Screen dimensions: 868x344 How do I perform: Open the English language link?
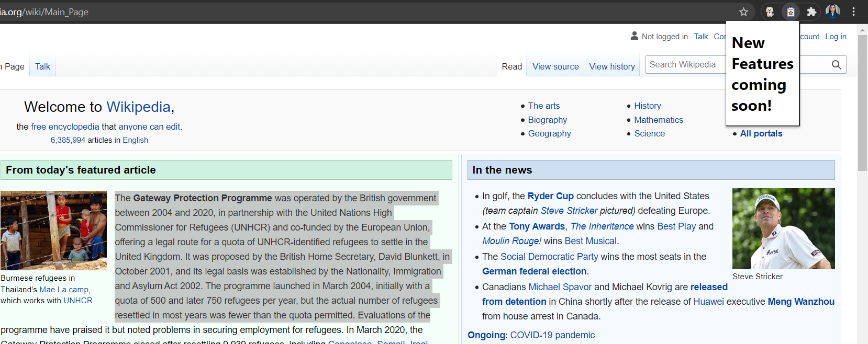pyautogui.click(x=135, y=140)
